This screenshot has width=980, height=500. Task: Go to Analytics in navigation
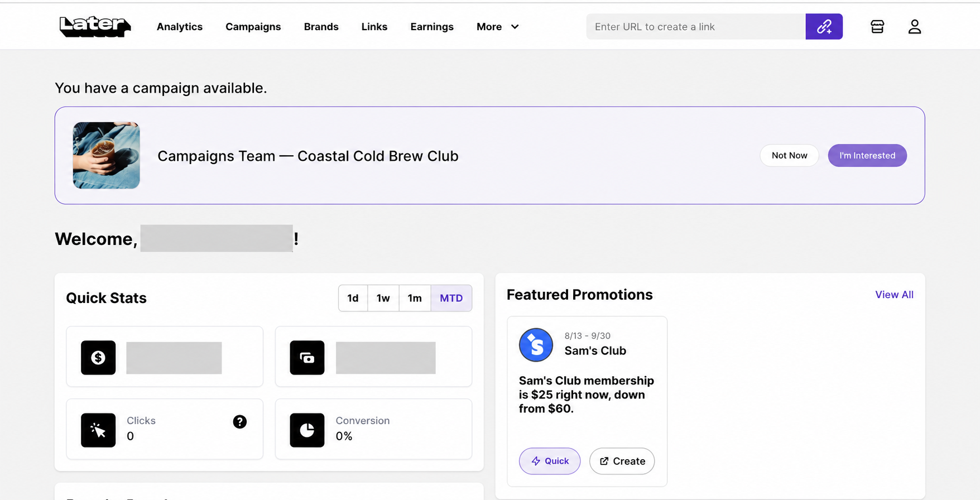click(180, 27)
